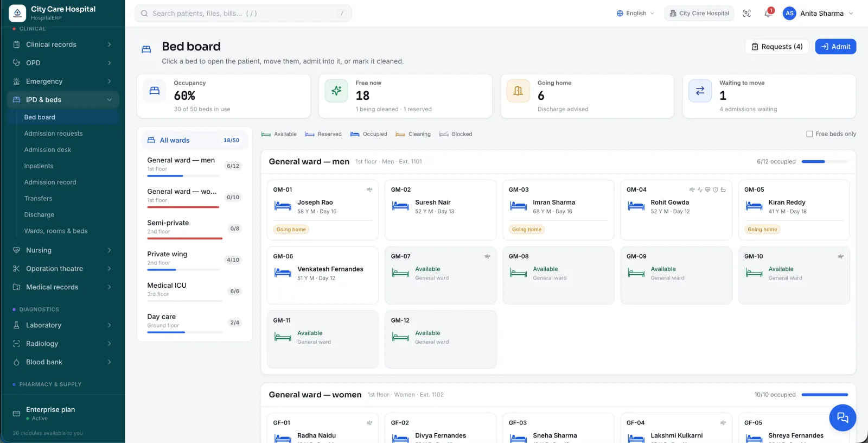Image resolution: width=868 pixels, height=443 pixels.
Task: Open the Discharge sidebar item
Action: [39, 215]
